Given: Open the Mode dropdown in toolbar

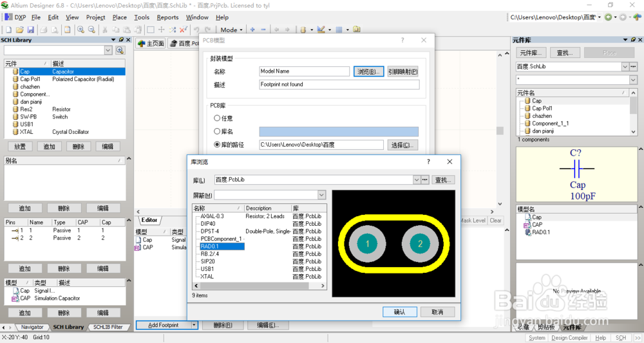Looking at the screenshot, I should 232,30.
